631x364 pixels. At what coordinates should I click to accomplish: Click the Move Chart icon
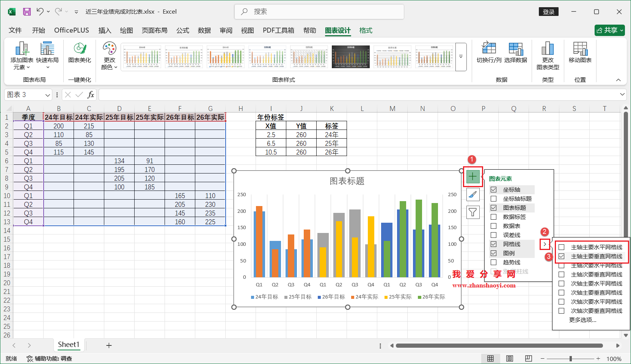[580, 52]
